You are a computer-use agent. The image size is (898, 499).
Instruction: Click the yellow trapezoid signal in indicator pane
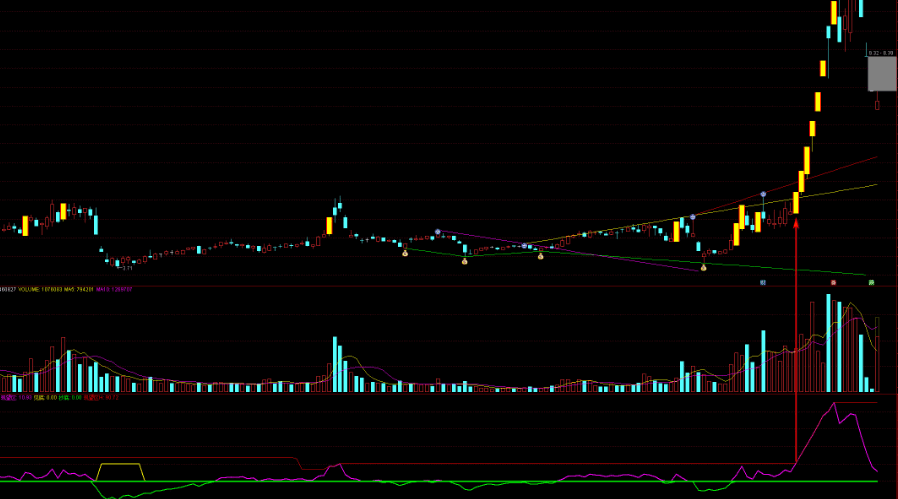(x=120, y=472)
